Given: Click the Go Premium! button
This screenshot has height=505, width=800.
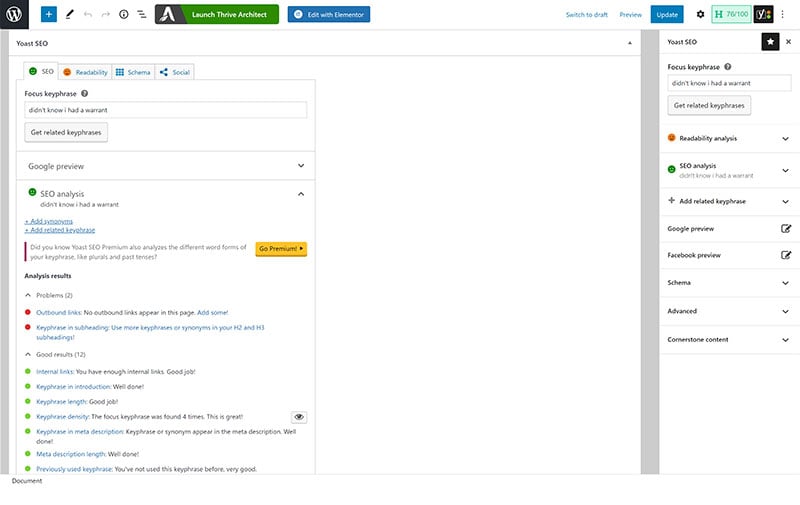Looking at the screenshot, I should pyautogui.click(x=281, y=248).
